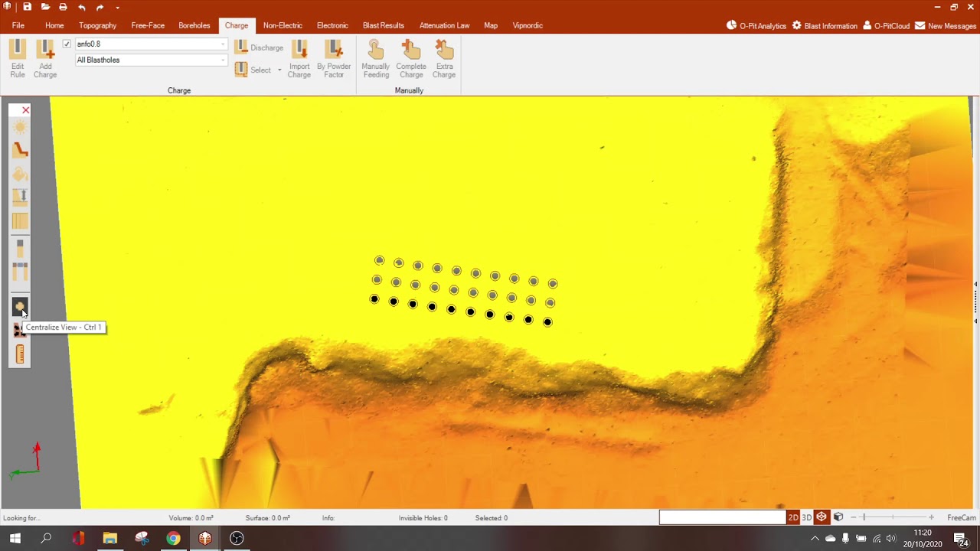Save the project from quick access toolbar

pos(27,7)
